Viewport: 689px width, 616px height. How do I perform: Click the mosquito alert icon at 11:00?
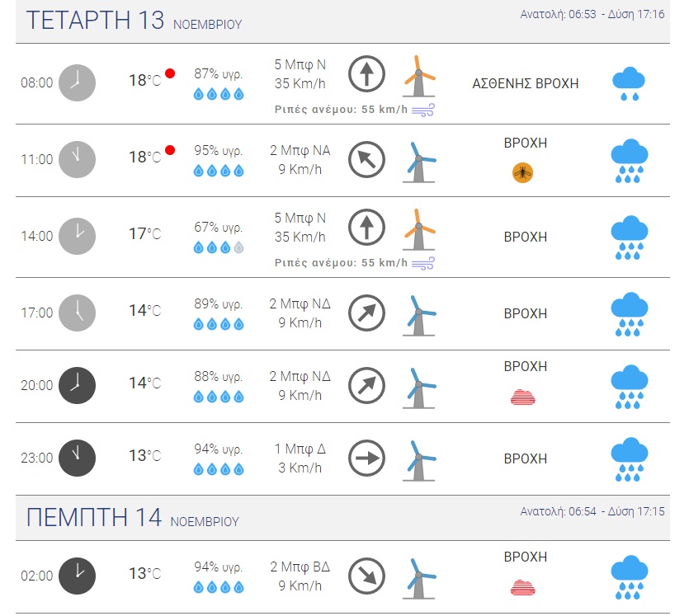click(522, 172)
